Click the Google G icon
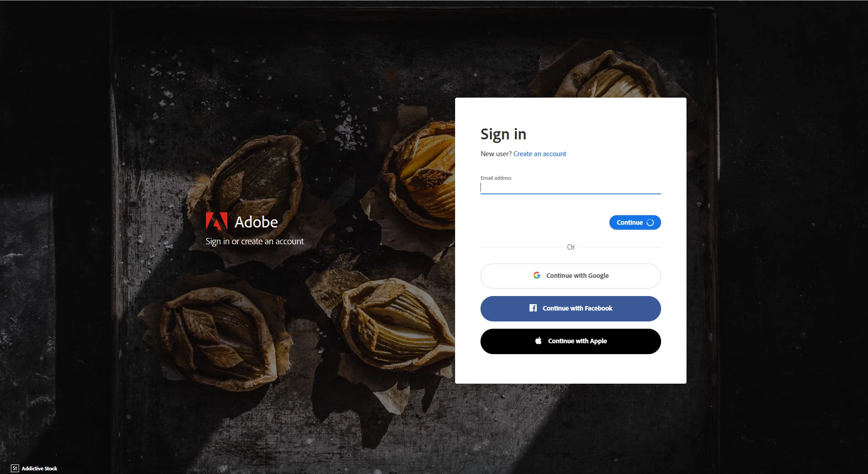The width and height of the screenshot is (868, 474). [x=537, y=276]
